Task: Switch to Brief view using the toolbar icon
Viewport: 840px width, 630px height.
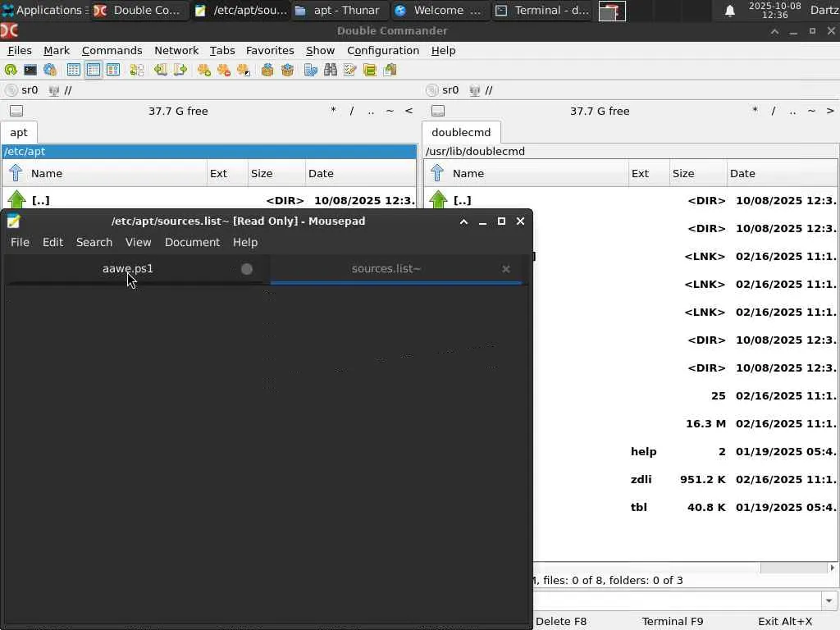Action: tap(73, 70)
